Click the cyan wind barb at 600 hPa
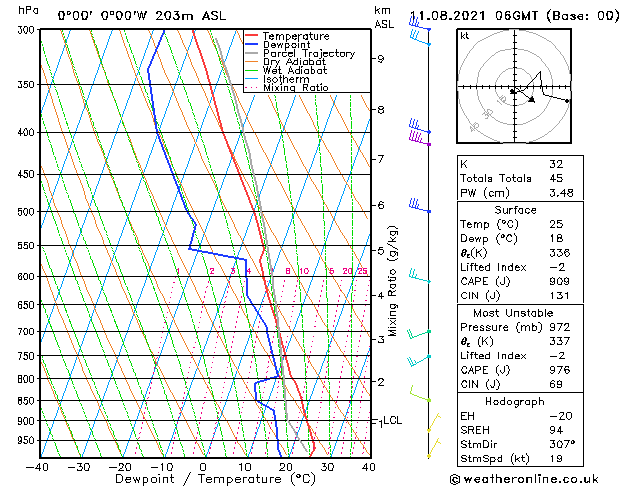This screenshot has height=486, width=629. tap(419, 276)
